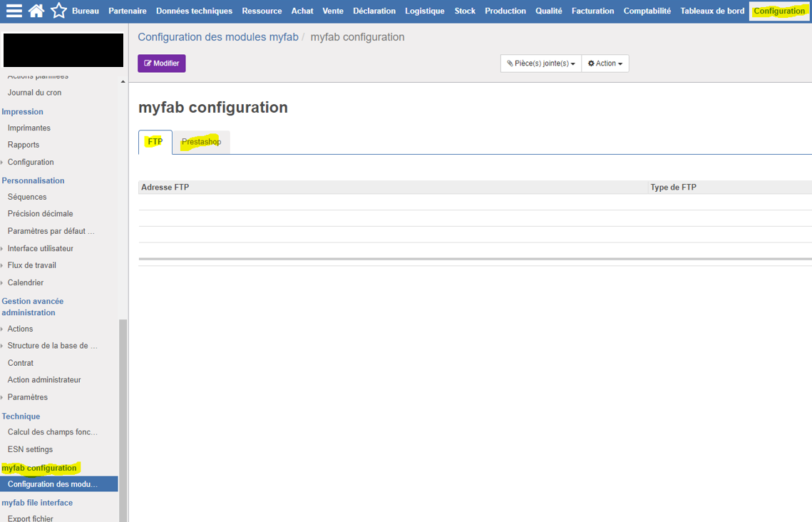Open ESN settings in the sidebar
The height and width of the screenshot is (522, 812).
30,449
